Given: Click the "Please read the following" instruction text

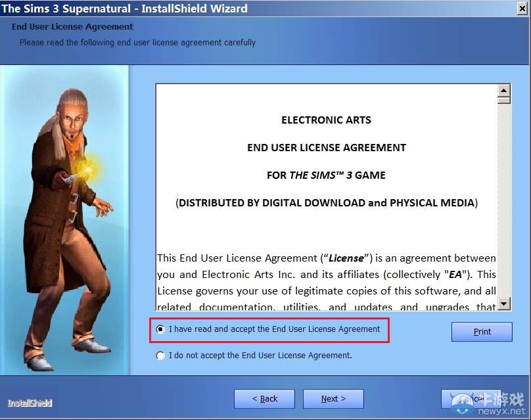Looking at the screenshot, I should [x=137, y=43].
